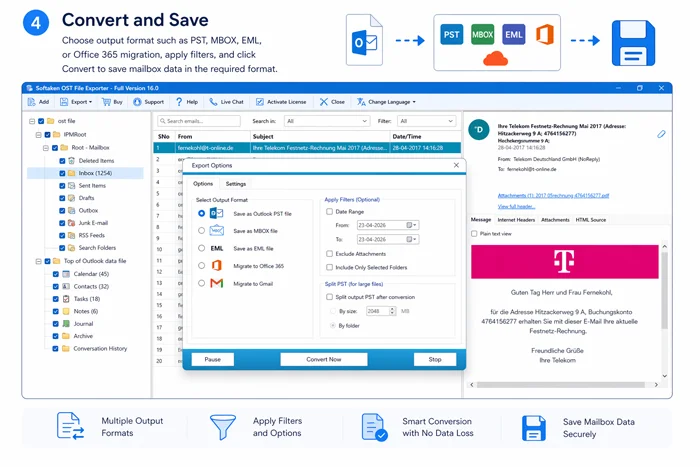The image size is (700, 467).
Task: Select the Drafts folder icon
Action: pyautogui.click(x=71, y=198)
